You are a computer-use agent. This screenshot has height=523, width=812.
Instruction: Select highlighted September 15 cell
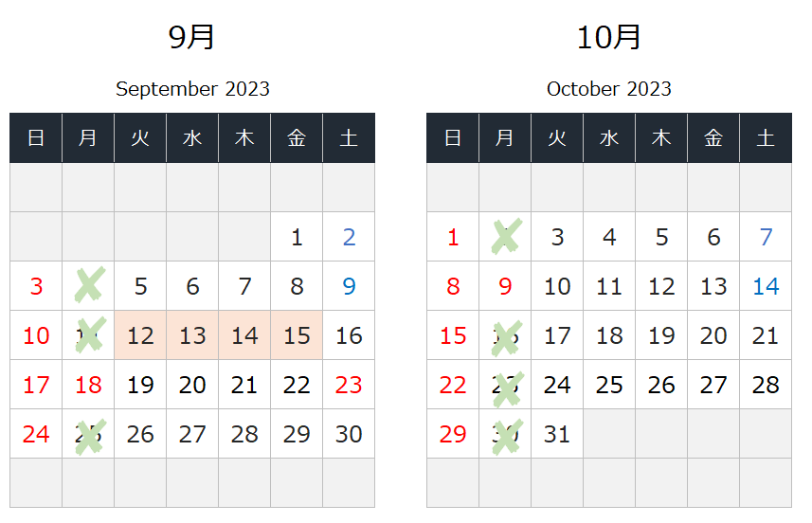pos(297,335)
